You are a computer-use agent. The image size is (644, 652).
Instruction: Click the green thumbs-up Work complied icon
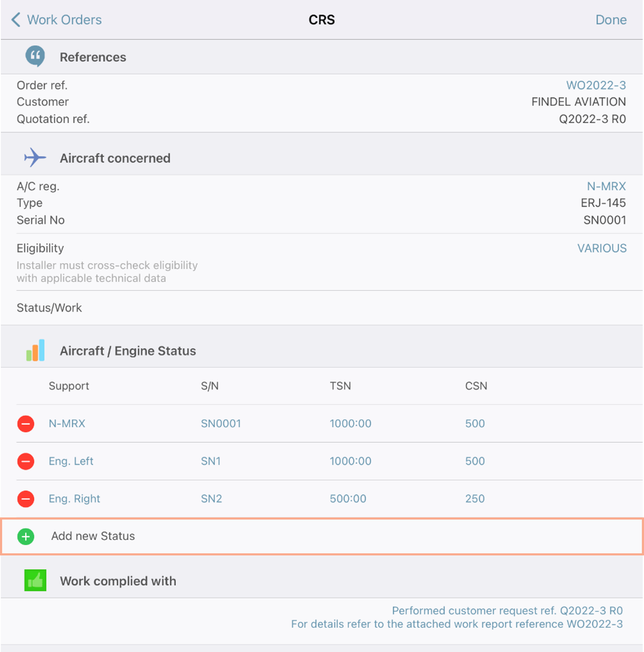pyautogui.click(x=35, y=581)
